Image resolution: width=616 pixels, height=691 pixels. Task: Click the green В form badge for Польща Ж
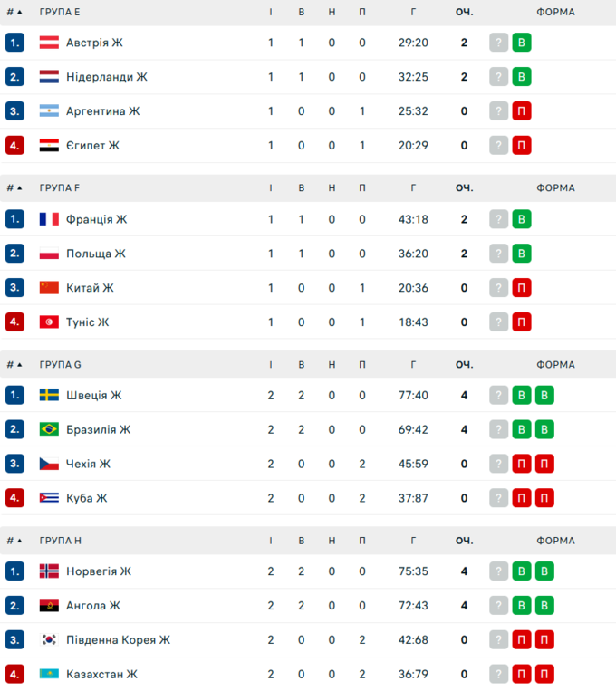click(522, 254)
